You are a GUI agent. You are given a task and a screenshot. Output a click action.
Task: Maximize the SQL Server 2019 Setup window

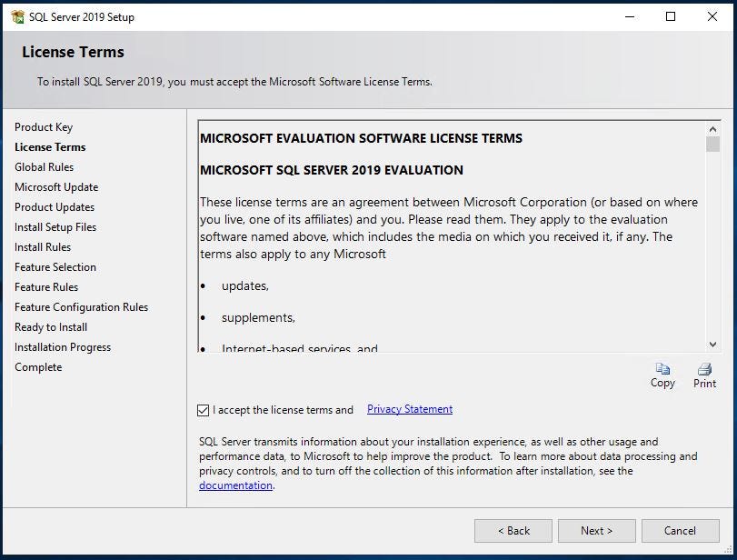[671, 17]
